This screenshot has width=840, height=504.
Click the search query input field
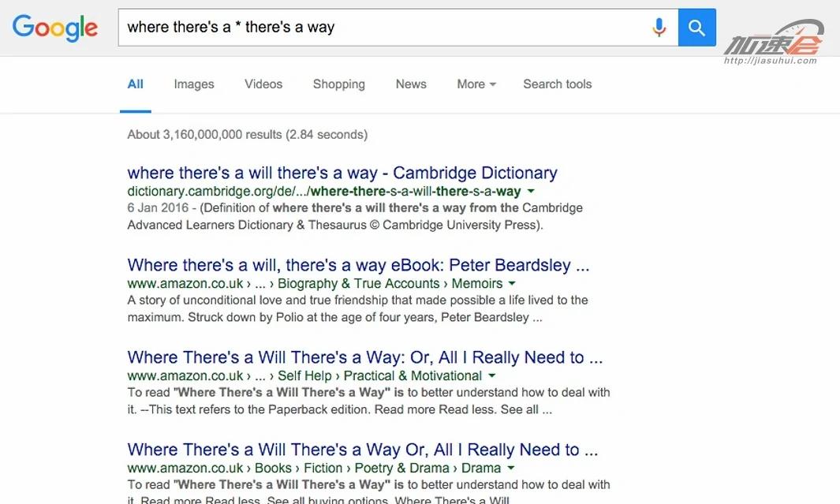pyautogui.click(x=379, y=28)
